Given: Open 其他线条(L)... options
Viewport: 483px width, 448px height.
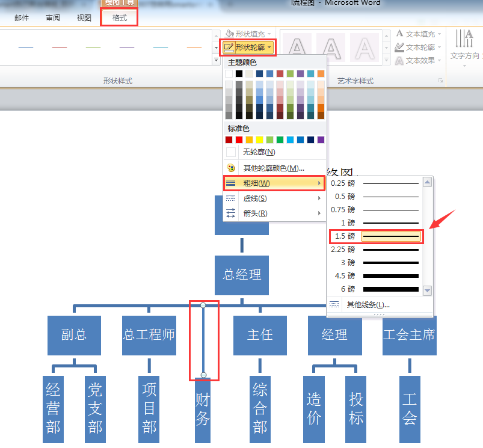Looking at the screenshot, I should point(380,305).
